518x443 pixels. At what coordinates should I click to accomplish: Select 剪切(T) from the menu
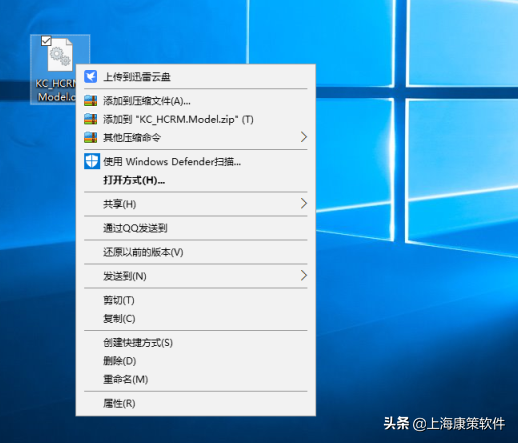[x=196, y=300]
